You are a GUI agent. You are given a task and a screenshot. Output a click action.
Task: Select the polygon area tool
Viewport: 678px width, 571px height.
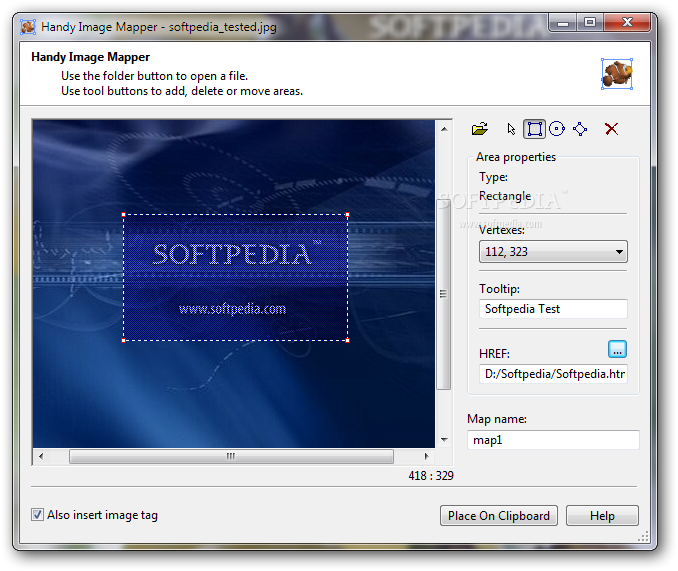[x=580, y=129]
